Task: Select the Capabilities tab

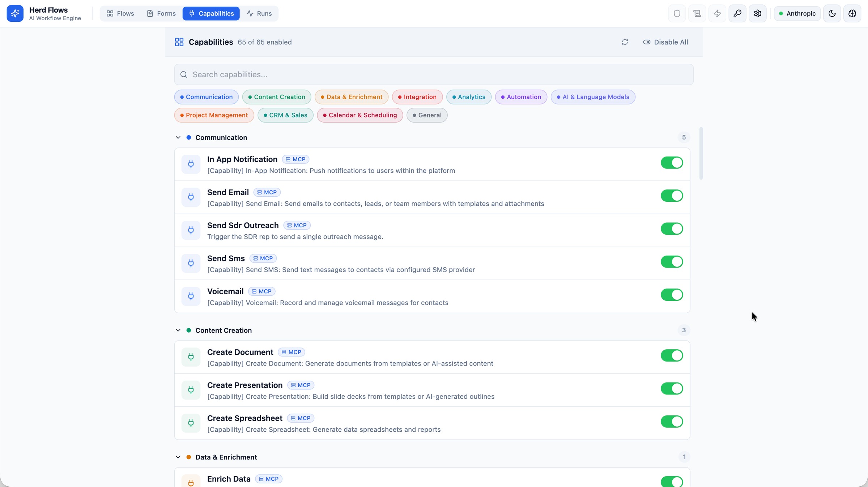Action: pyautogui.click(x=211, y=13)
